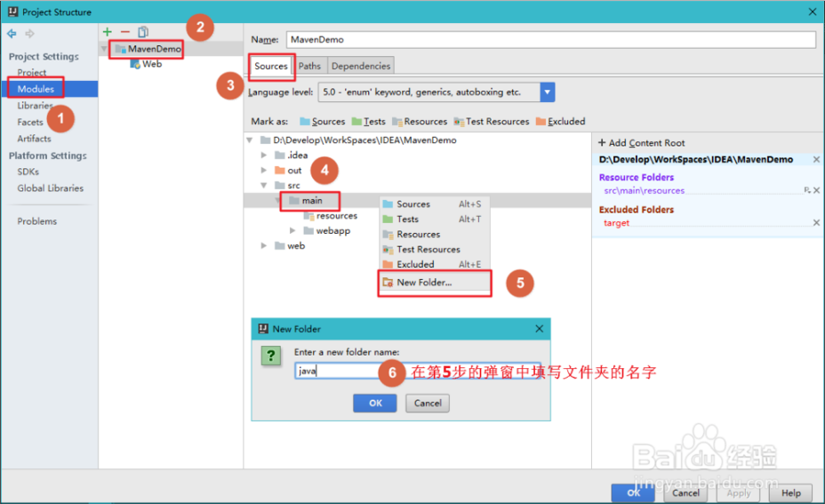Switch to the Dependencies tab

click(x=361, y=67)
